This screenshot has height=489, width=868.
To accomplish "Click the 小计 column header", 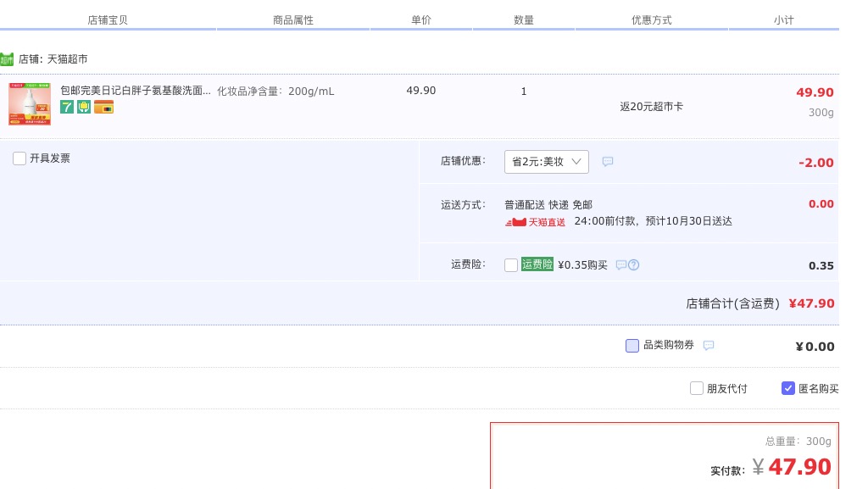I will (x=784, y=19).
